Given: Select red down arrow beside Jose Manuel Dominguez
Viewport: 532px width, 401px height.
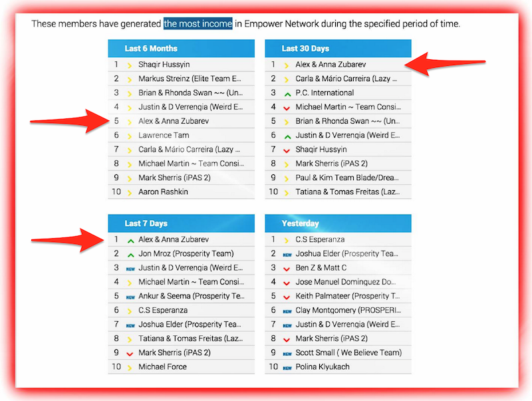Looking at the screenshot, I should click(287, 283).
